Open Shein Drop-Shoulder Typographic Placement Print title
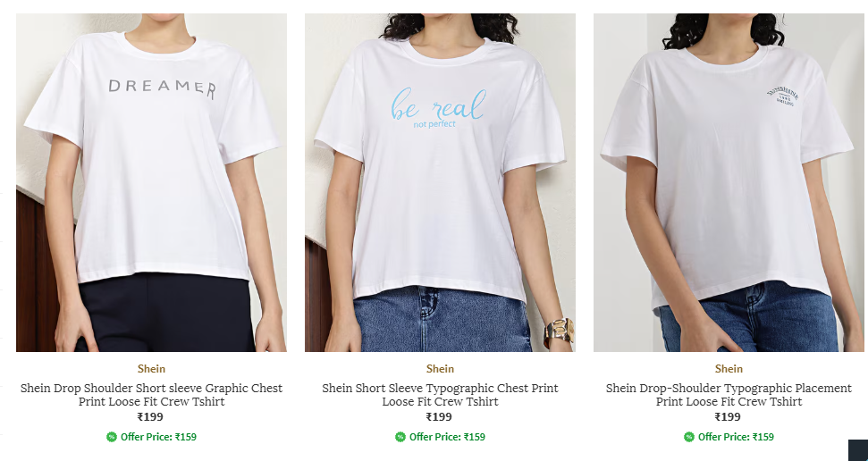Viewport: 868px width, 461px height. [729, 395]
